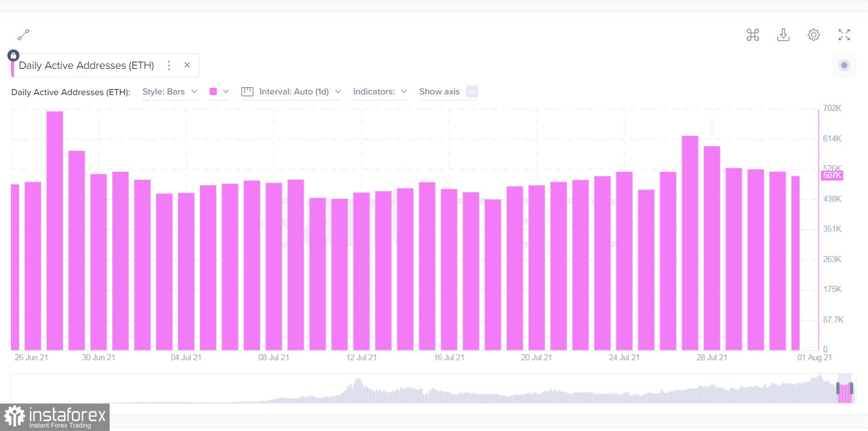Click the tallest bar near 26 Jun 21
This screenshot has width=868, height=431.
(55, 230)
